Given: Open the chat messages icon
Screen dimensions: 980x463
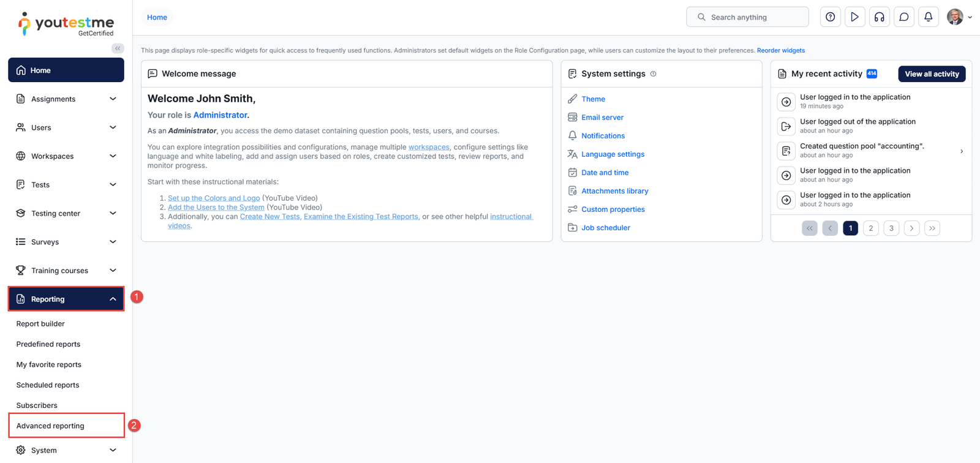Looking at the screenshot, I should 903,17.
